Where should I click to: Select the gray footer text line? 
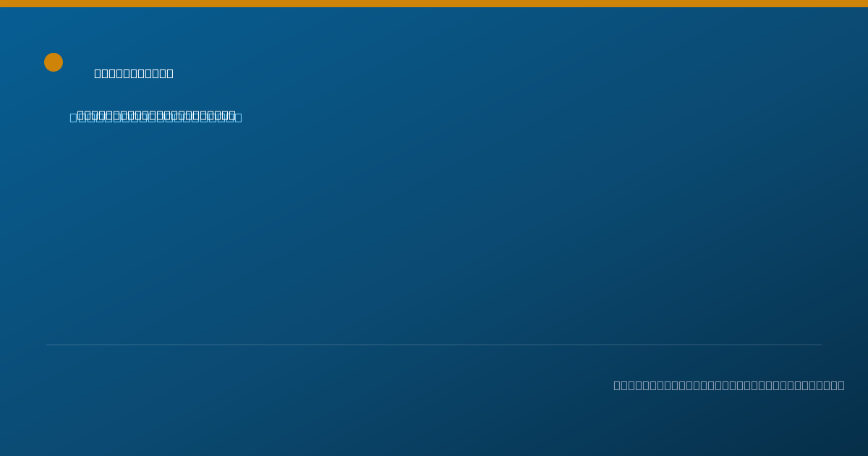[x=729, y=385]
